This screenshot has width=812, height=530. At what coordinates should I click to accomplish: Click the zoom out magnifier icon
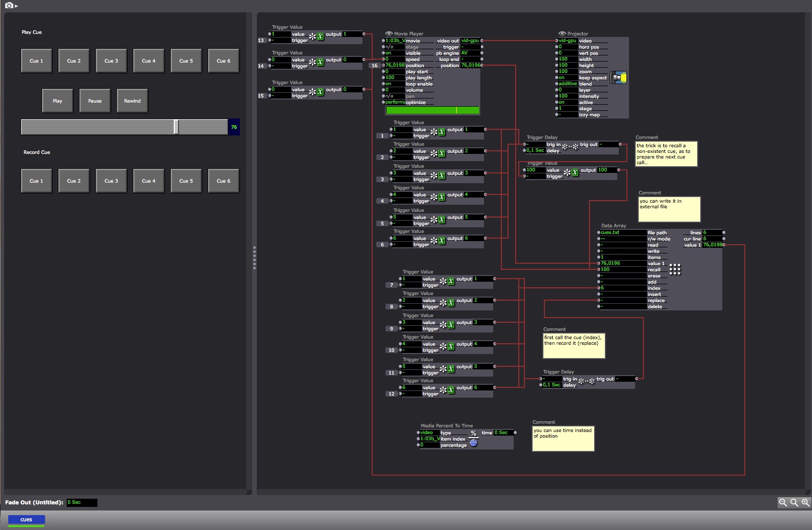[783, 502]
